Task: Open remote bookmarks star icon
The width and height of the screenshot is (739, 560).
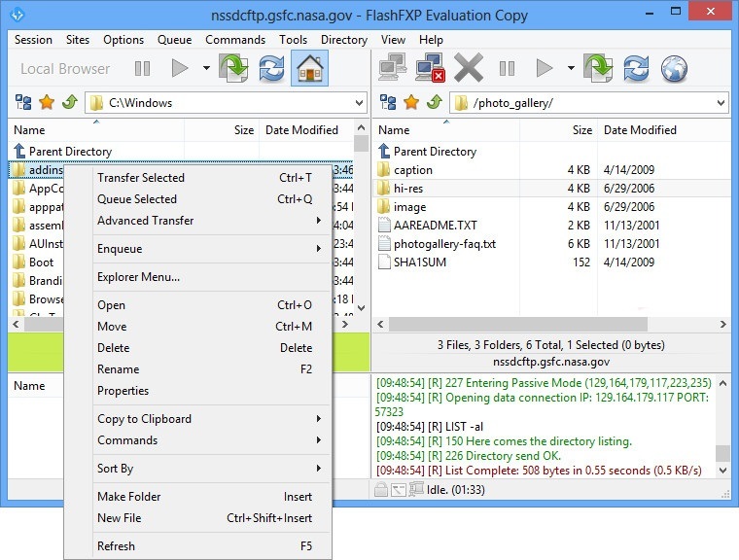Action: point(411,102)
